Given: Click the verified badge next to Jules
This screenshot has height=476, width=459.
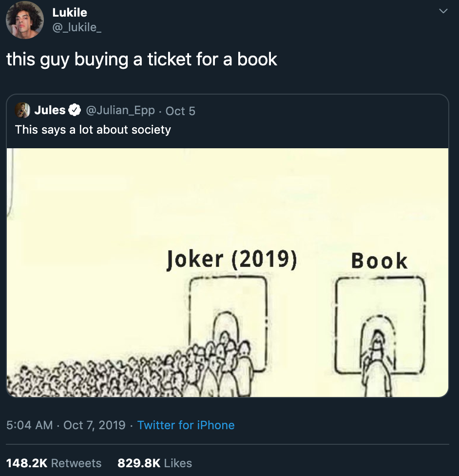Looking at the screenshot, I should pos(75,110).
